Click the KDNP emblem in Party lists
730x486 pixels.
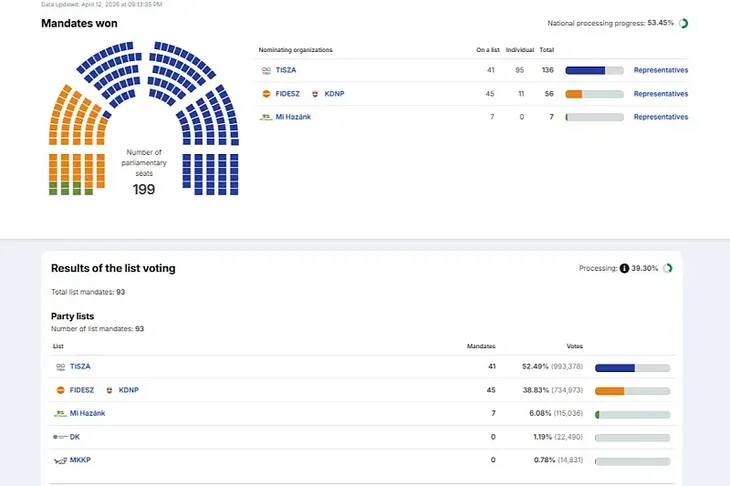pyautogui.click(x=109, y=389)
